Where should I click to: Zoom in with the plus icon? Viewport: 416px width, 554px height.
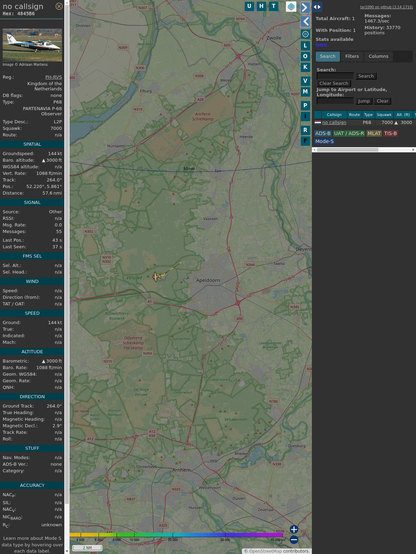(x=294, y=529)
